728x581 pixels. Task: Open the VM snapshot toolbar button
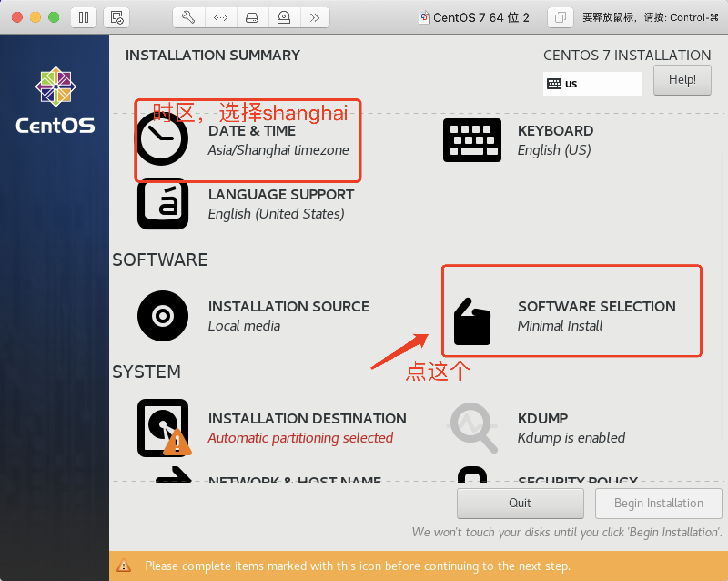point(116,18)
